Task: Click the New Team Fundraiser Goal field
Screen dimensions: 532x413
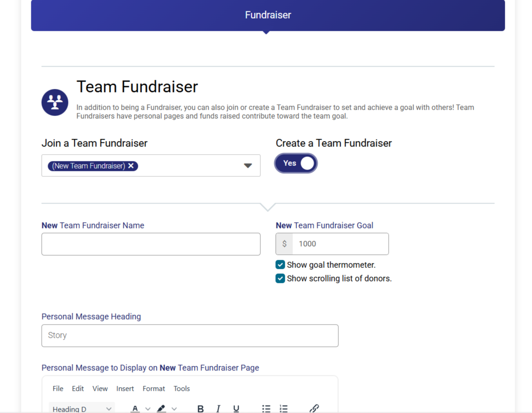Action: 340,244
